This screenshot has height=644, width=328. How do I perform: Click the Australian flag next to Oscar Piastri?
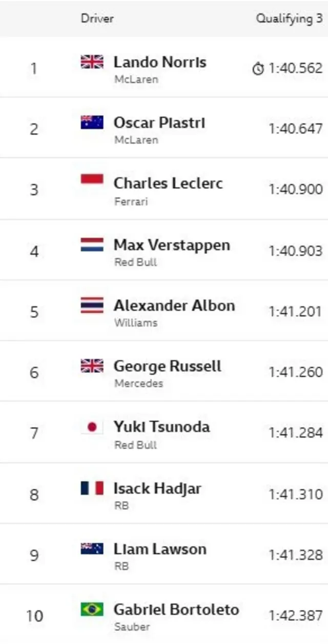pos(92,122)
